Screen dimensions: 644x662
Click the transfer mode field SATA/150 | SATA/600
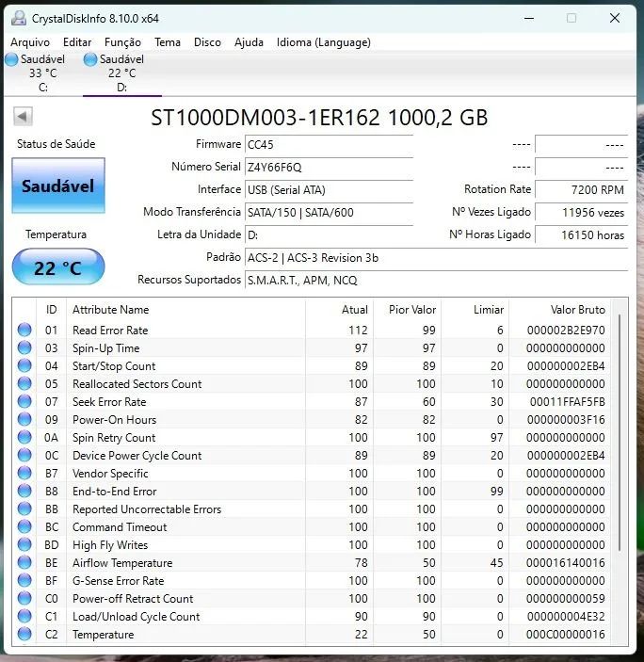point(329,213)
